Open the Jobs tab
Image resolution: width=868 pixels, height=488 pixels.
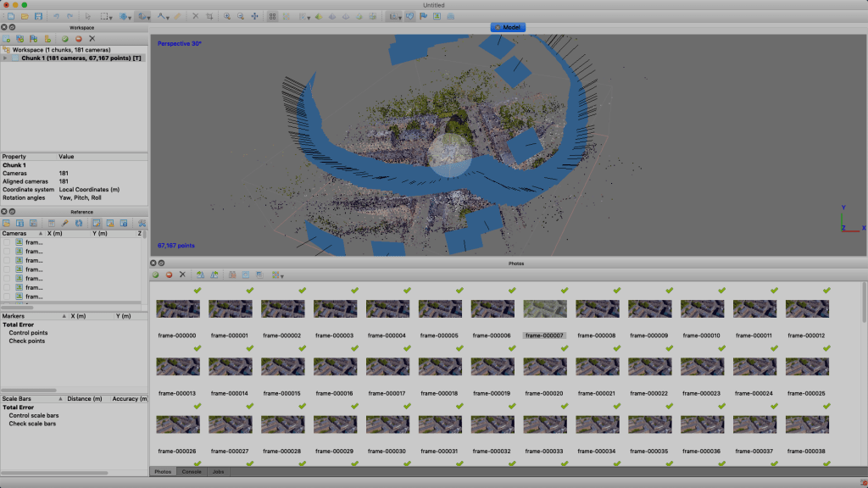218,471
